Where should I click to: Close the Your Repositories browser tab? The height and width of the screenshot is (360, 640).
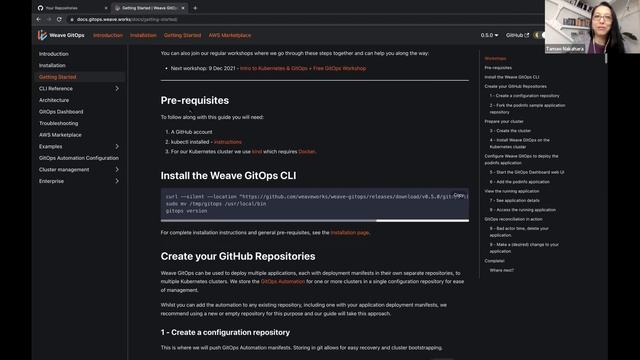pos(106,8)
